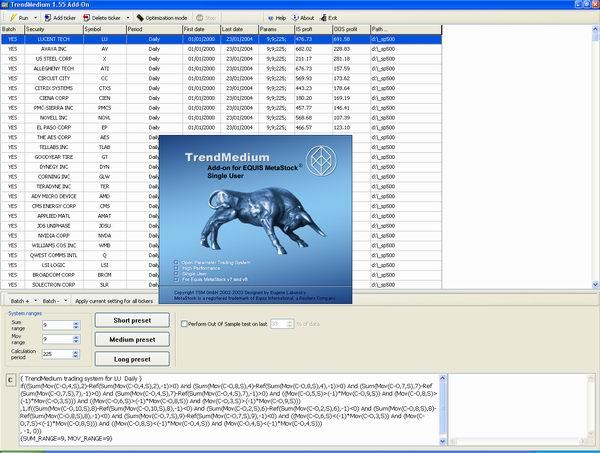The height and width of the screenshot is (453, 600).
Task: Select the US STEEL CORP row
Action: point(221,59)
